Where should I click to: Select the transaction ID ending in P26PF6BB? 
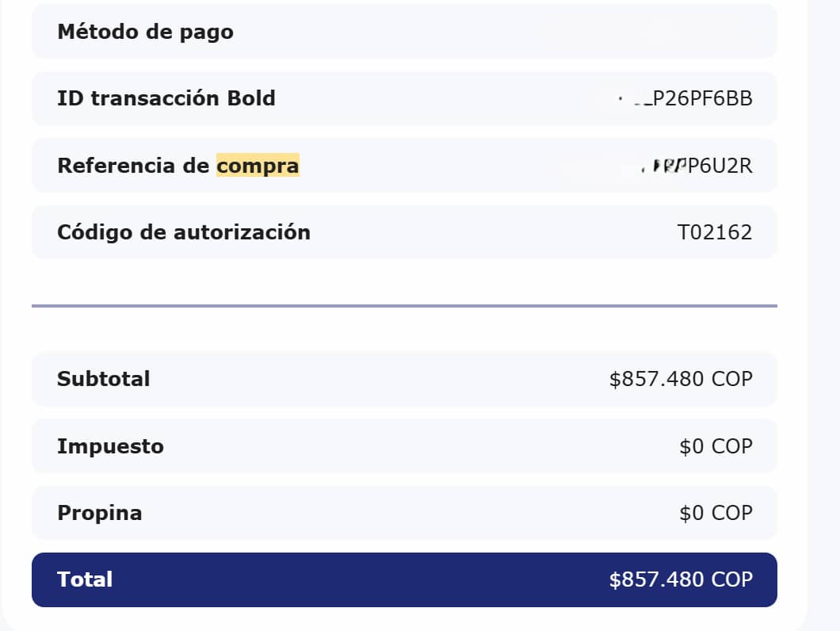click(x=701, y=98)
